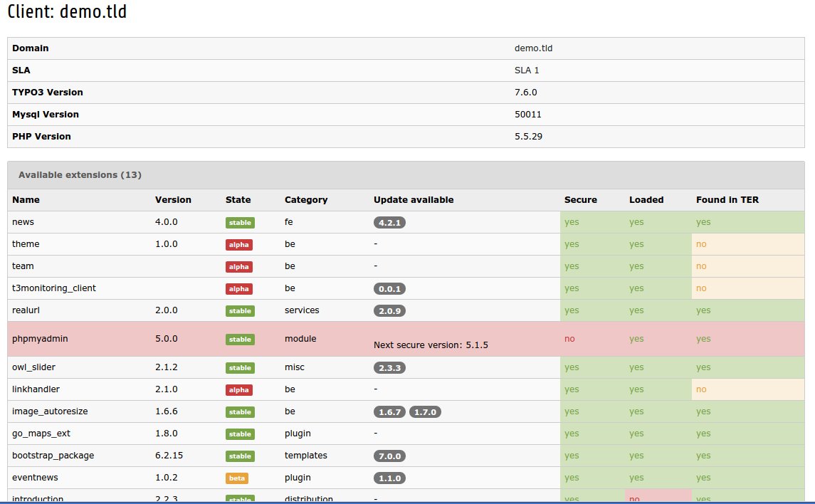This screenshot has width=815, height=504.
Task: Click the news extension name
Action: pyautogui.click(x=23, y=222)
